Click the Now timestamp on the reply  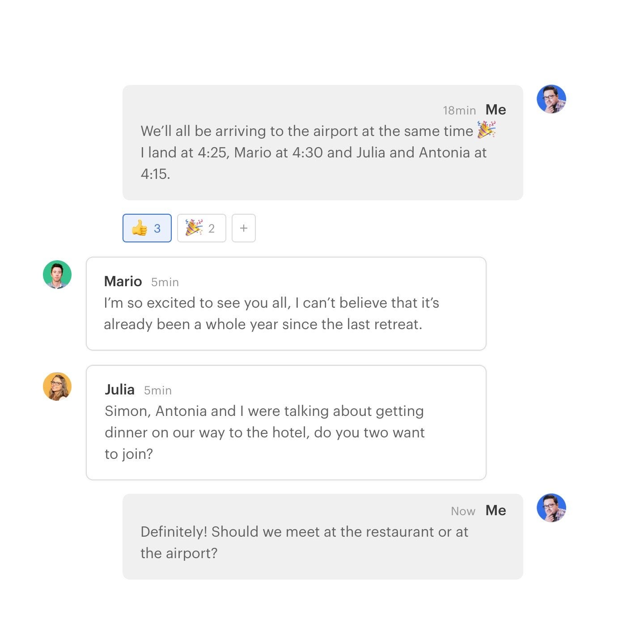(x=462, y=511)
